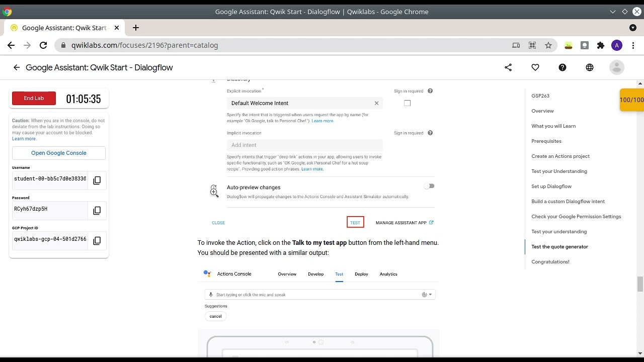
Task: Jump to What you will Learn section
Action: [553, 126]
